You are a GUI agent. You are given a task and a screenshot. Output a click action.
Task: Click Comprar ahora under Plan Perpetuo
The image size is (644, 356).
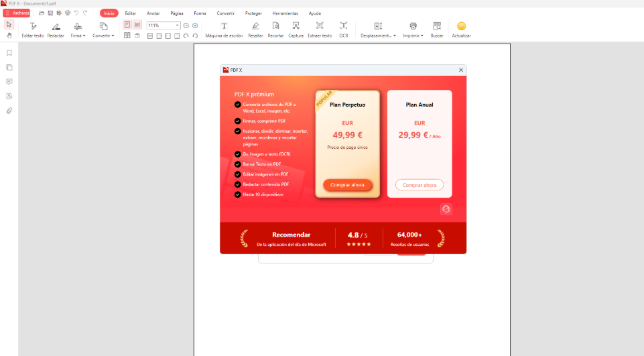347,185
